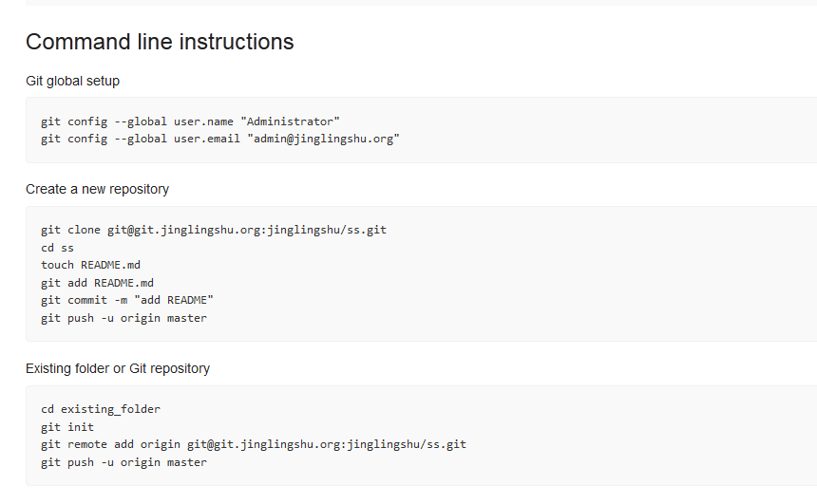Click the repository URL in git clone line
The width and height of the screenshot is (817, 504).
[x=247, y=230]
